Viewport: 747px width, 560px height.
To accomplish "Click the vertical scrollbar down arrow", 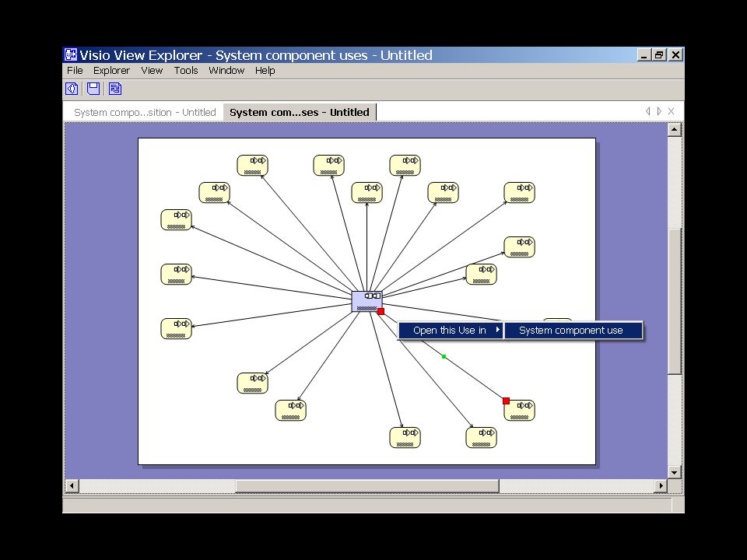I will tap(674, 472).
